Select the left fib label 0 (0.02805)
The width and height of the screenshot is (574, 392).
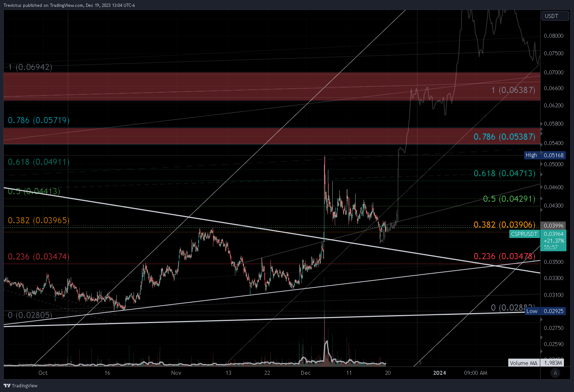30,315
